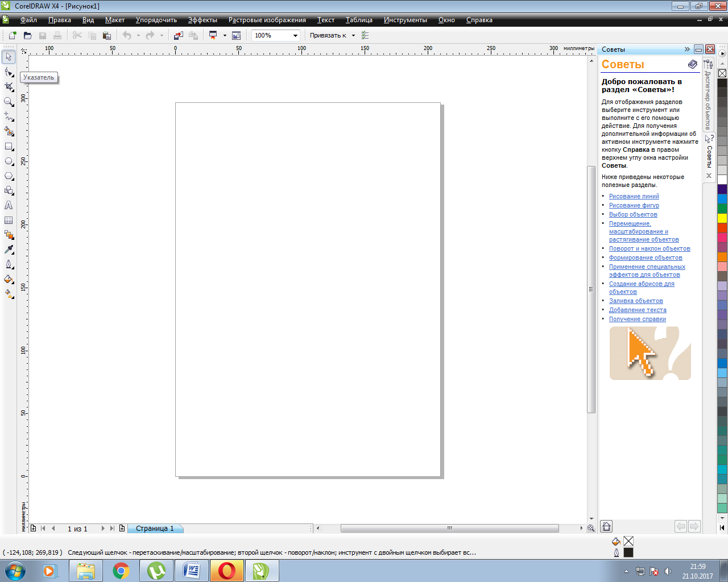Click the Application launcher icon
This screenshot has width=728, height=582.
[x=213, y=35]
